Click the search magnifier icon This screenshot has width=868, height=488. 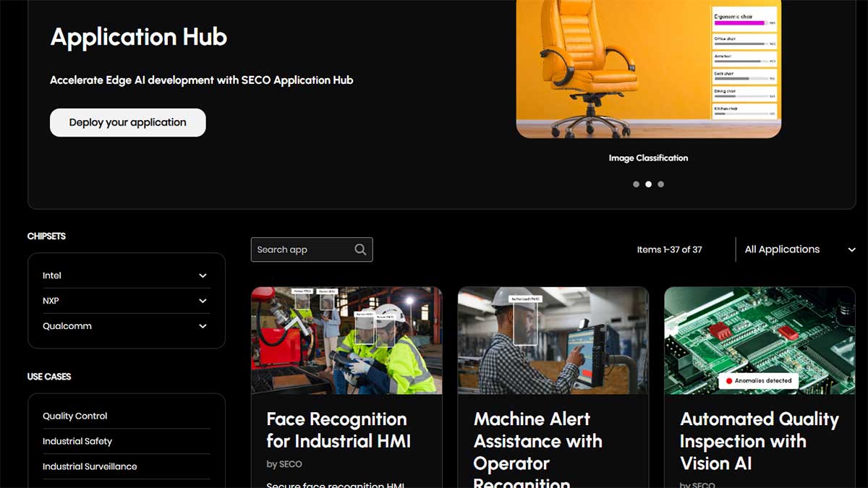[x=360, y=249]
